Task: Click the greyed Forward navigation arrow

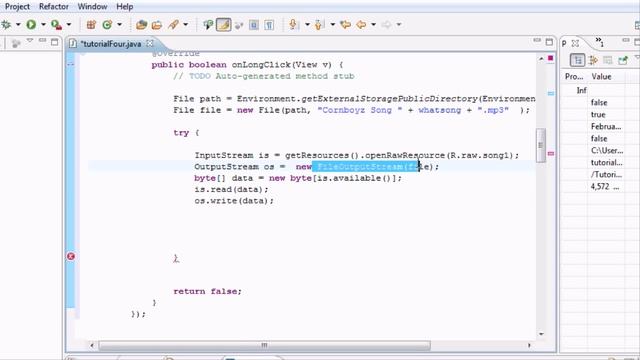Action: pos(386,25)
